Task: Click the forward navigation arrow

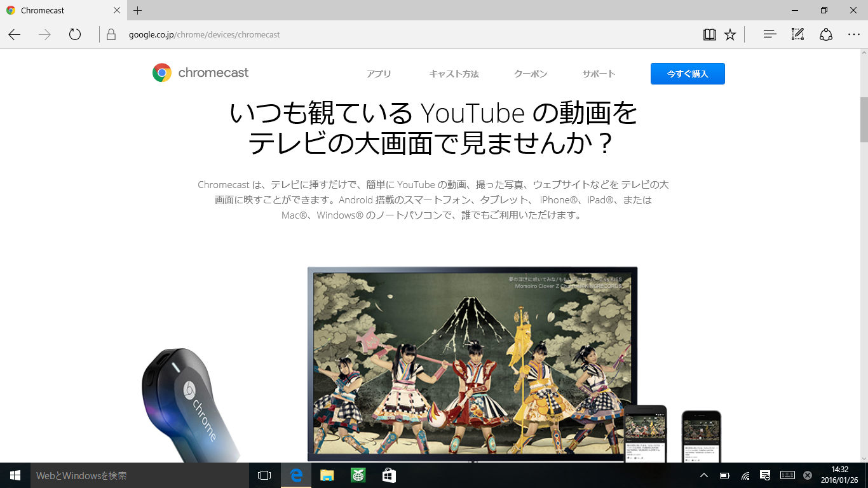Action: [x=44, y=35]
